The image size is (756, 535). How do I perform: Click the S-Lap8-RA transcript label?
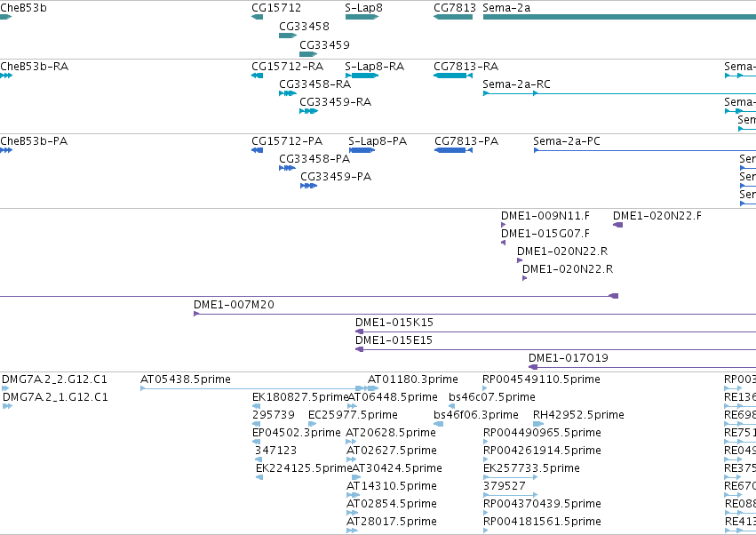[375, 67]
